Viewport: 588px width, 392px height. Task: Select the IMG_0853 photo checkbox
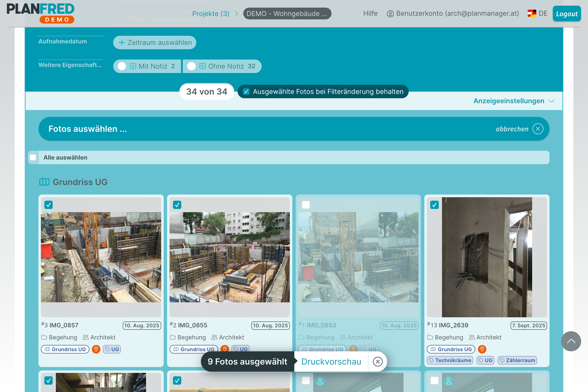[x=306, y=205]
